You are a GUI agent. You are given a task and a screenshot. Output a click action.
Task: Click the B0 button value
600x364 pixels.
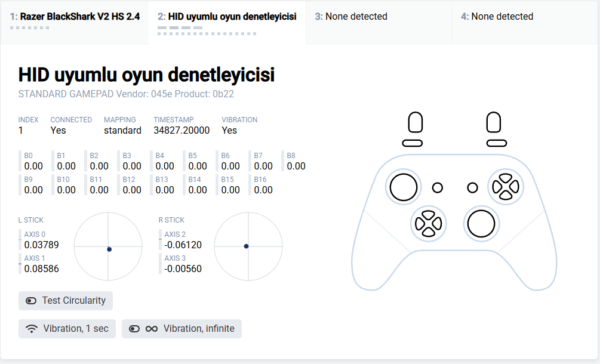33,166
